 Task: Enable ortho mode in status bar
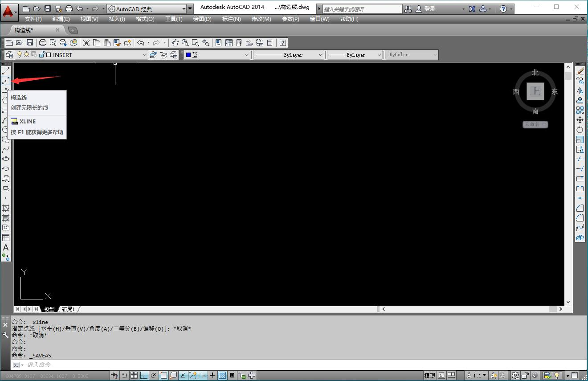[x=143, y=375]
